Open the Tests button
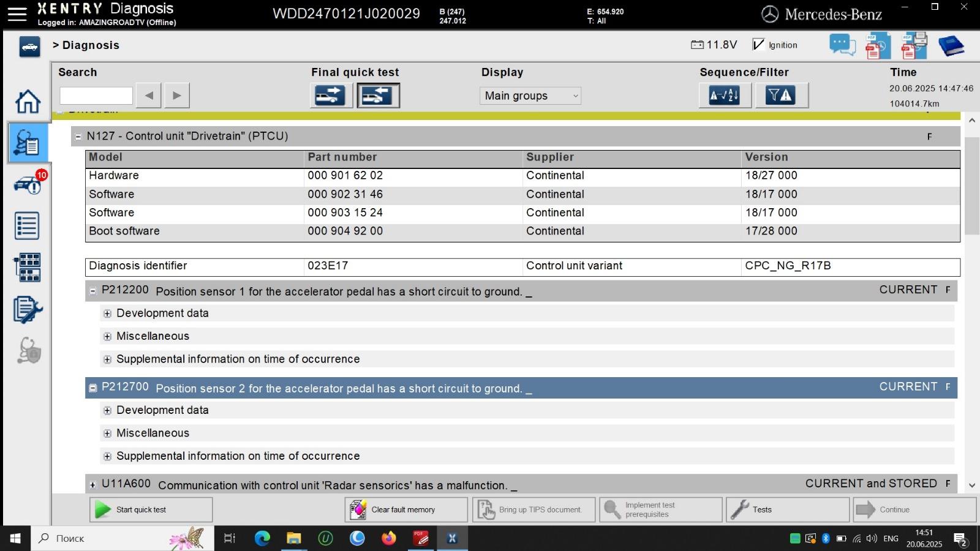 [788, 509]
